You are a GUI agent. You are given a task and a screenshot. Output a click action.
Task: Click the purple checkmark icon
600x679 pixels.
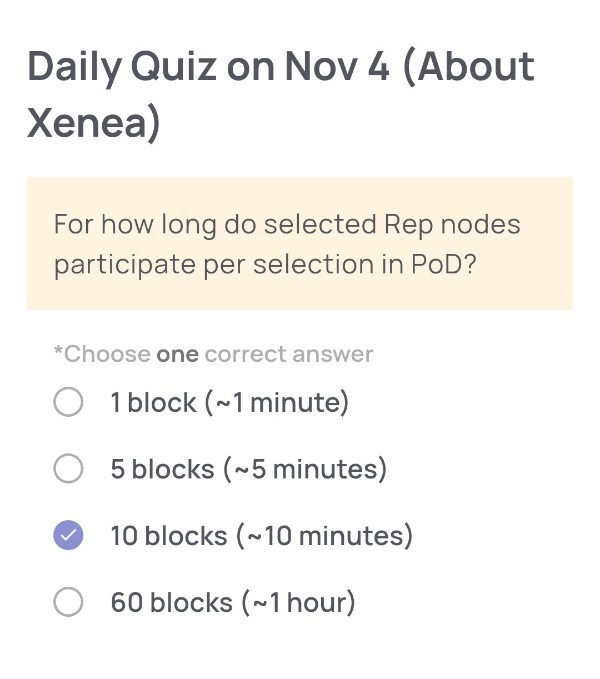point(68,536)
